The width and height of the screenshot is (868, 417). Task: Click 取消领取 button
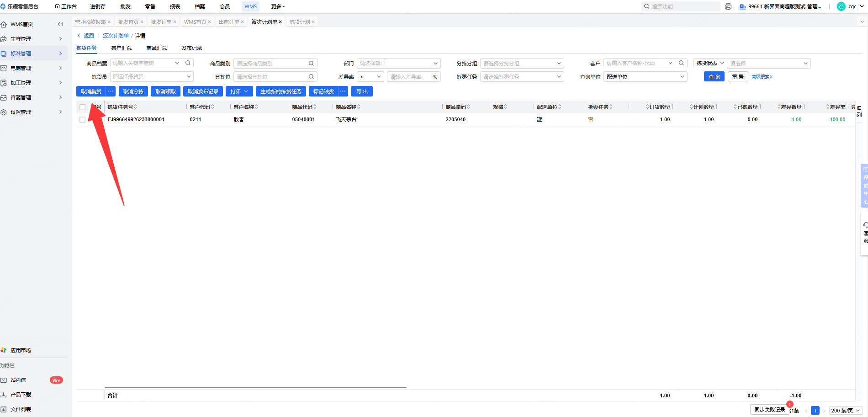[x=166, y=91]
